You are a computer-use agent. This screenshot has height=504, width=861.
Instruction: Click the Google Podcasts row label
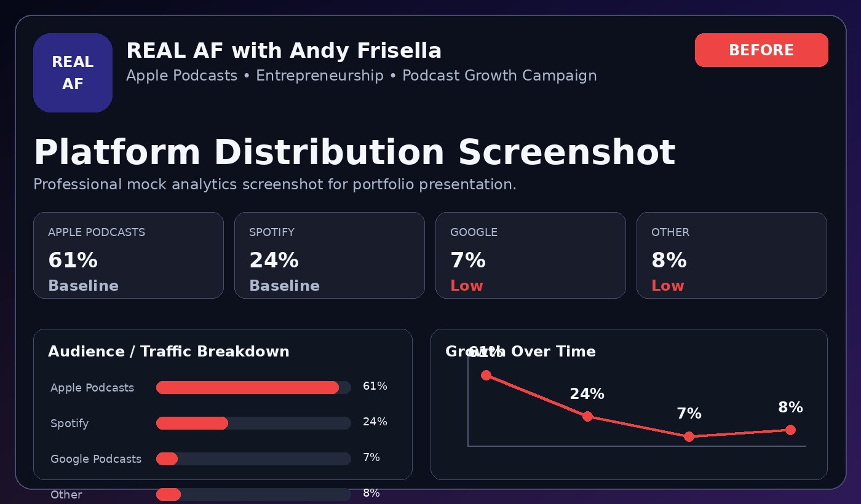[96, 459]
